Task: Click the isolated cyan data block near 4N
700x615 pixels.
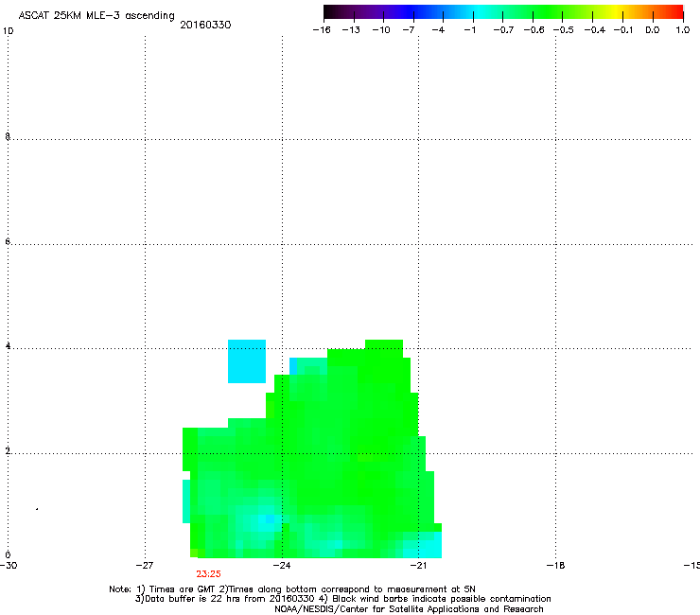Action: (247, 361)
